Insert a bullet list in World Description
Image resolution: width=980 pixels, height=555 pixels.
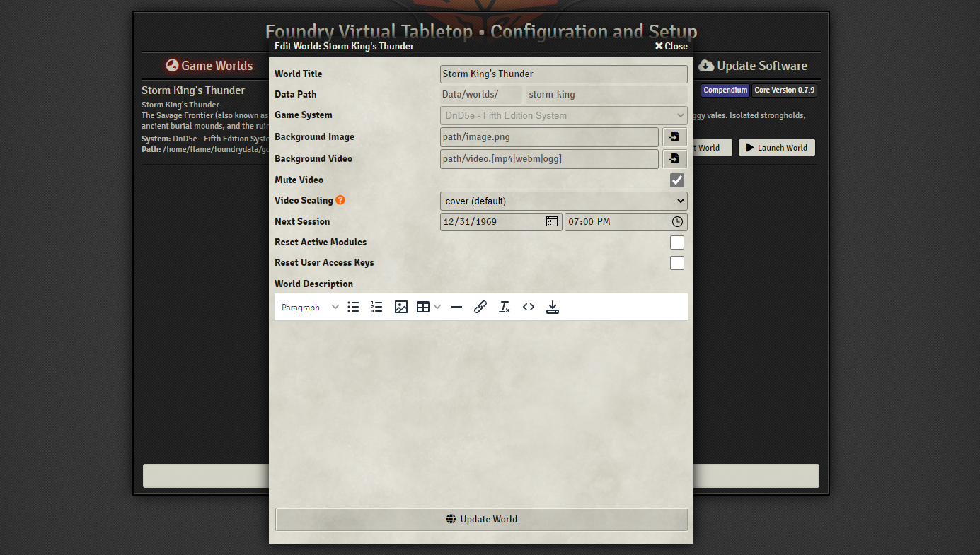click(353, 307)
